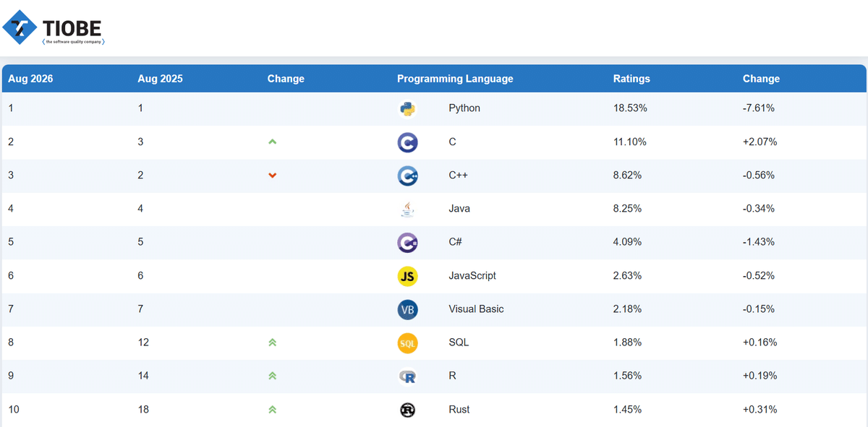Viewport: 868px width, 427px height.
Task: Click the R language logo icon
Action: pyautogui.click(x=408, y=376)
